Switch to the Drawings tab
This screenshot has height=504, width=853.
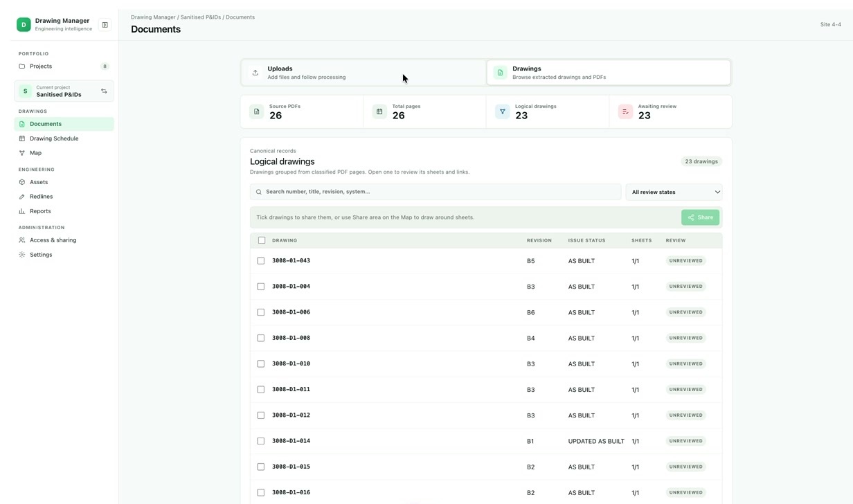[609, 73]
